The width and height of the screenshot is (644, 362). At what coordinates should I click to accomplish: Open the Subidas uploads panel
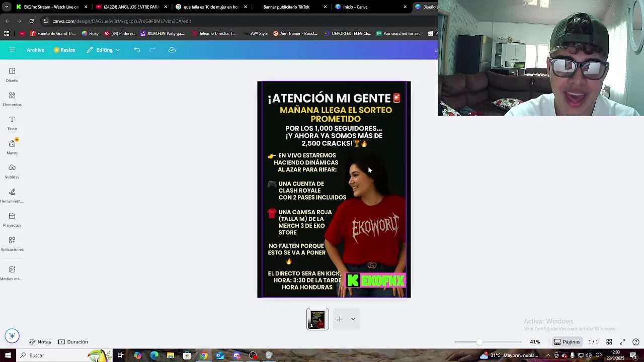[x=12, y=171]
